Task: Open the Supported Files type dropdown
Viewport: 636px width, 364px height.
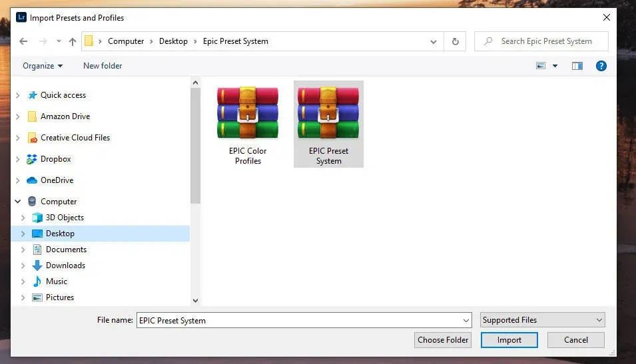Action: tap(543, 320)
